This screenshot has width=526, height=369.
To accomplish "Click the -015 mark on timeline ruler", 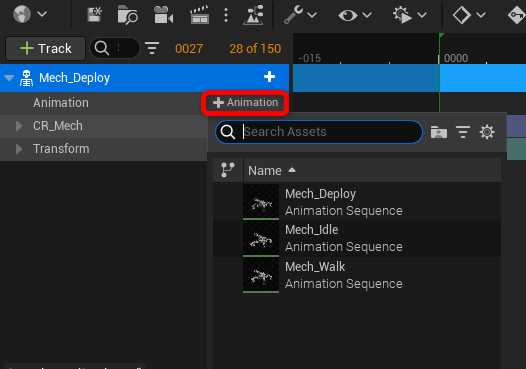I will click(310, 58).
